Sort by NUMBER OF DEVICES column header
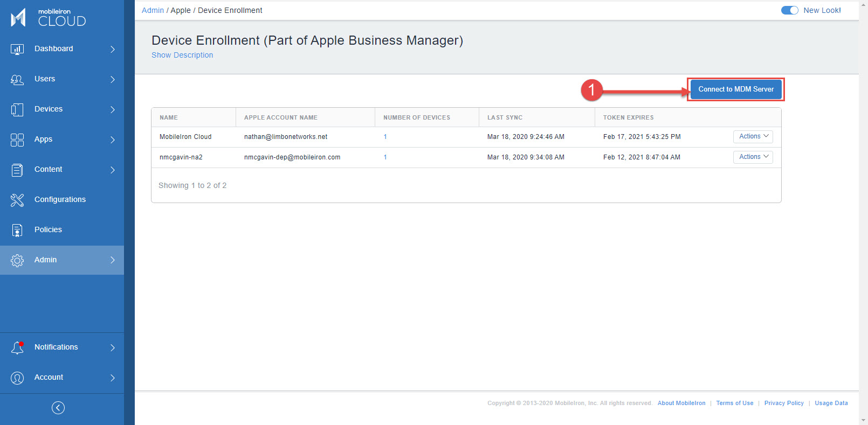Screen dimensions: 868x425 point(427,117)
